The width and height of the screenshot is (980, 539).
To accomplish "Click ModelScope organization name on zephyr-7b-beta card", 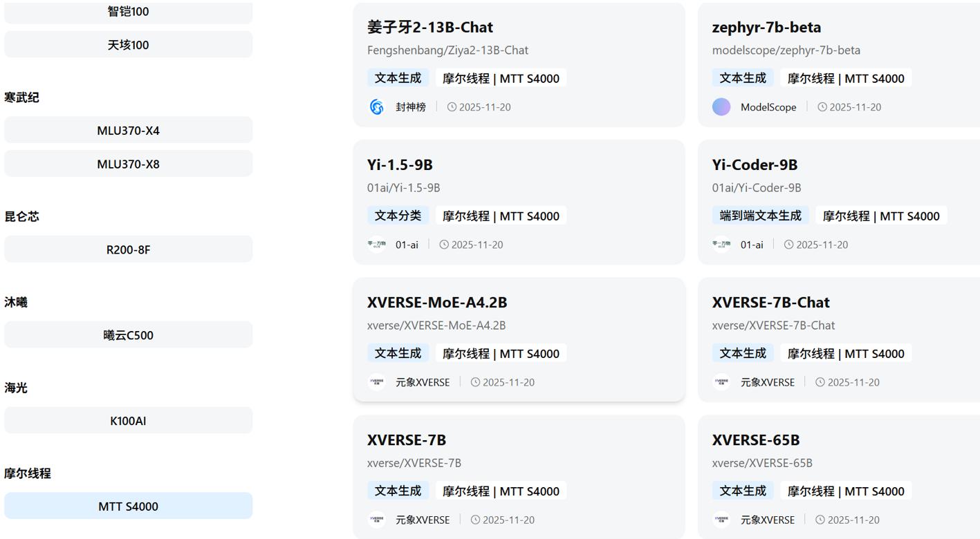I will 768,107.
